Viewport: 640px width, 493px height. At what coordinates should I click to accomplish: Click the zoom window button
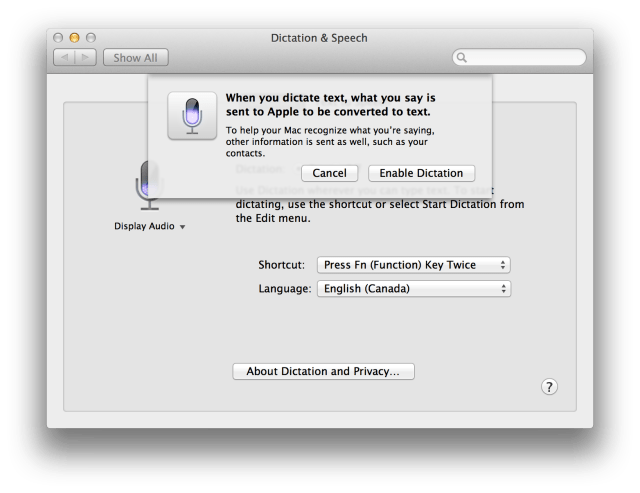coord(91,38)
